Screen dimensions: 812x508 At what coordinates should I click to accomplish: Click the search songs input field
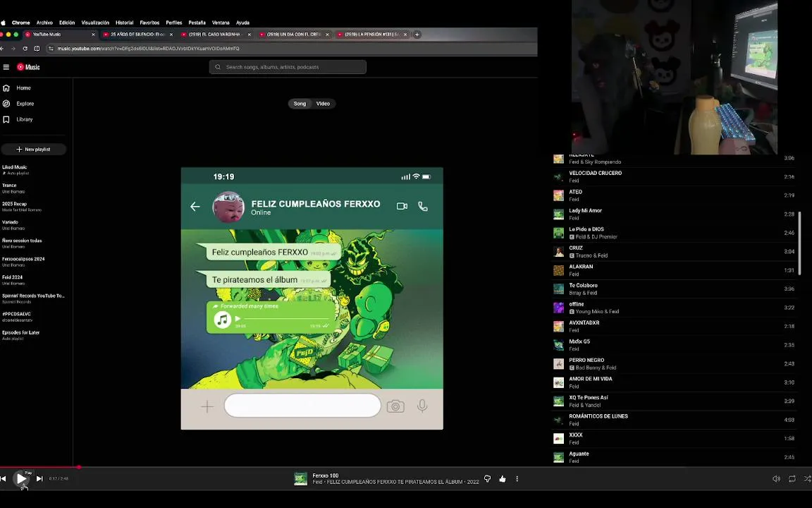pos(288,67)
